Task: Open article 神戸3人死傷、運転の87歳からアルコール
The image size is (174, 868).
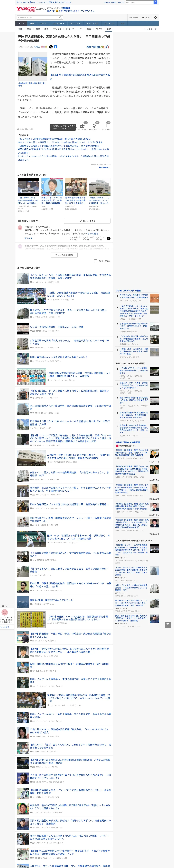Action: pos(51,600)
